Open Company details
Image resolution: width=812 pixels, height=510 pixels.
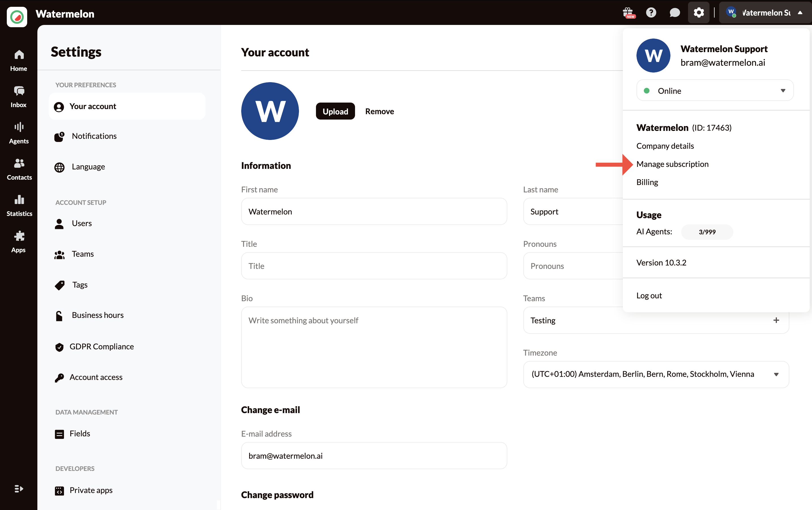coord(665,146)
